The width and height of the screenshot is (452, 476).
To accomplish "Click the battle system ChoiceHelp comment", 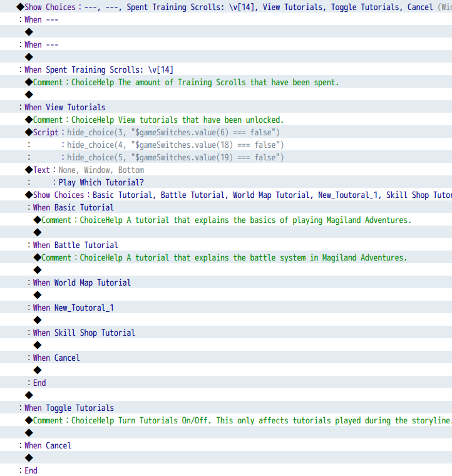I will coord(226,257).
